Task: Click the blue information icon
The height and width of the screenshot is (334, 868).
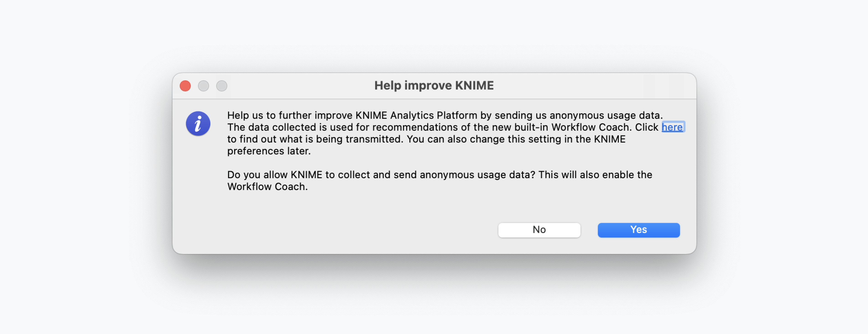Action: 198,123
